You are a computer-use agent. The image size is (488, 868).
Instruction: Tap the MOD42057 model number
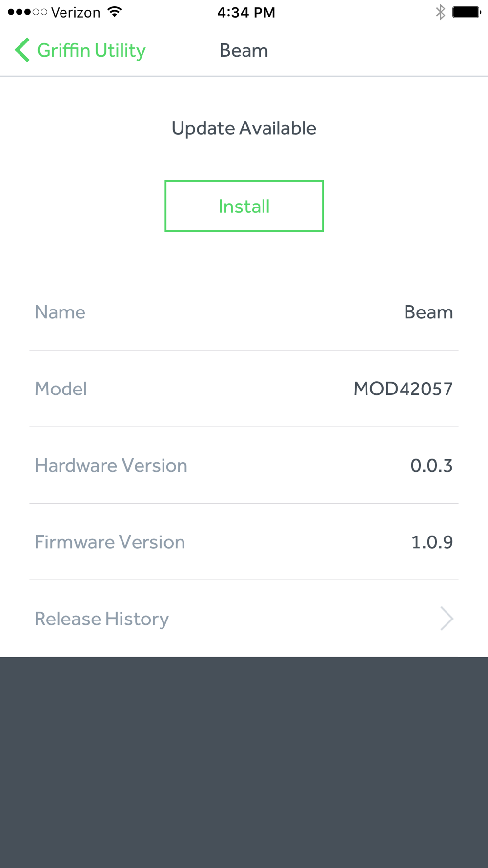[403, 389]
